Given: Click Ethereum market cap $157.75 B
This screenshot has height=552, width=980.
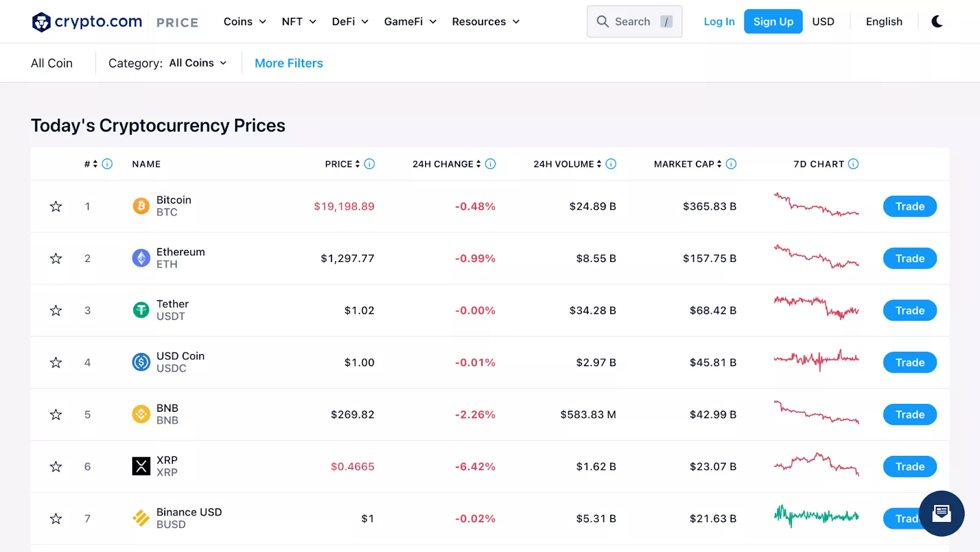Looking at the screenshot, I should (x=710, y=258).
